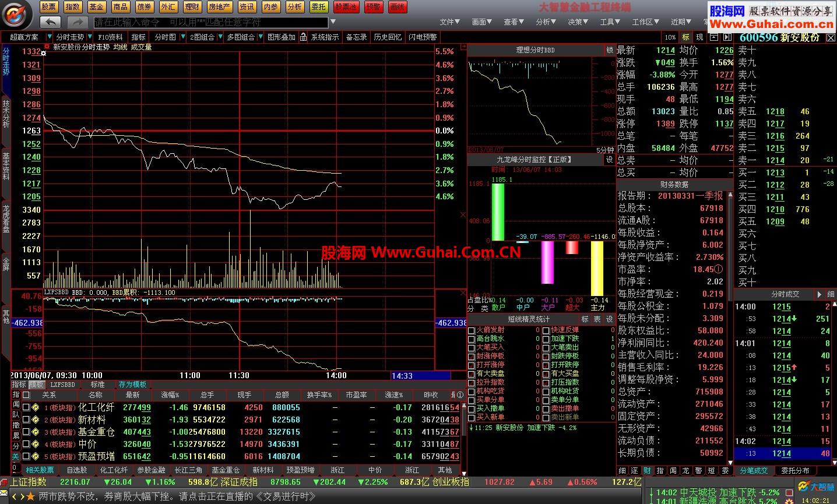Toggle the lock icon next to 图形叠加
The height and width of the screenshot is (504, 837).
click(303, 37)
